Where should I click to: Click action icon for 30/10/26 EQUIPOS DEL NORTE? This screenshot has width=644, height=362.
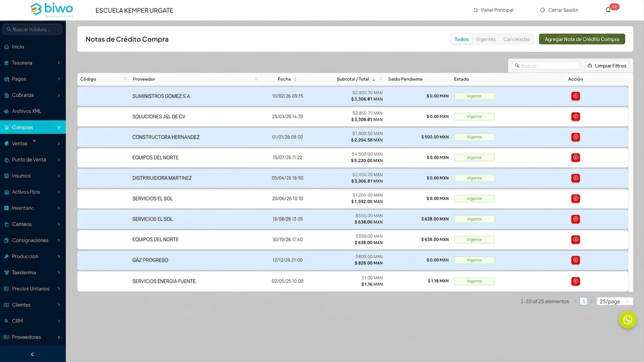[x=575, y=239]
